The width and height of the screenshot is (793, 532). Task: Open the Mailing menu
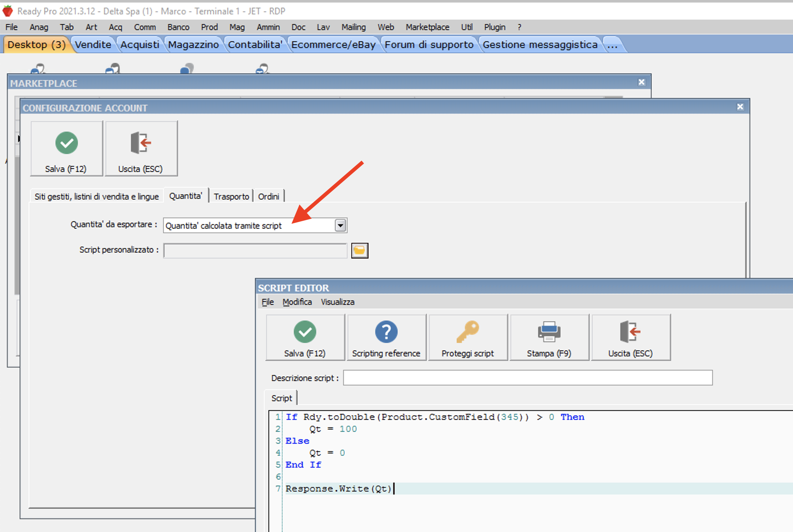[354, 27]
